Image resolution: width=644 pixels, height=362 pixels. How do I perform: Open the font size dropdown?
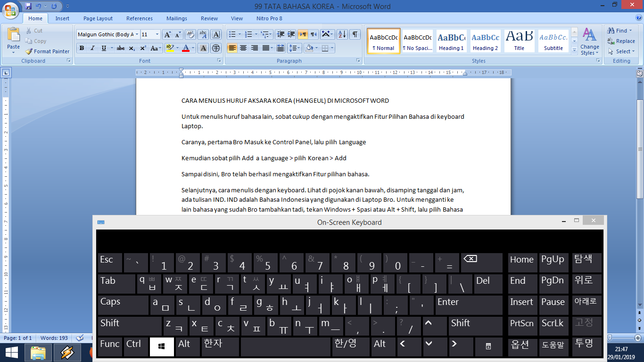tap(157, 34)
